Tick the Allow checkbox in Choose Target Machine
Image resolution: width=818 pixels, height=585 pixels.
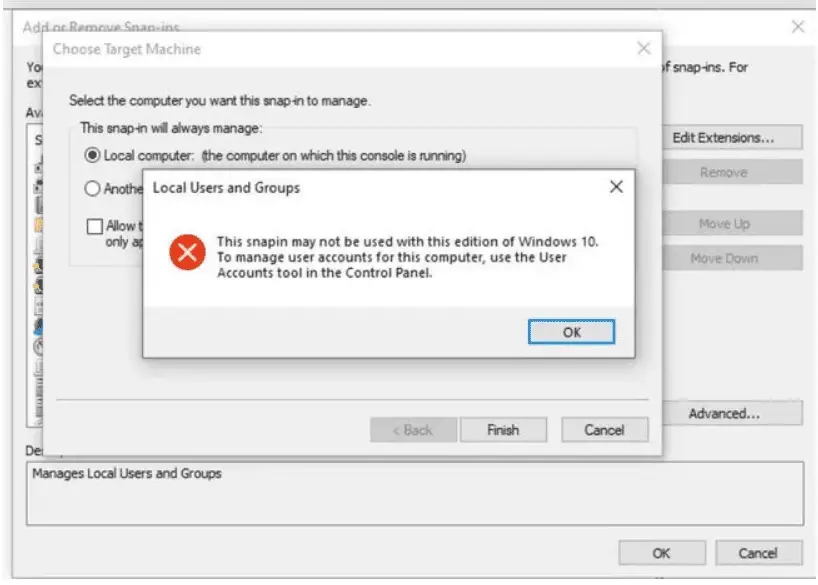point(95,226)
